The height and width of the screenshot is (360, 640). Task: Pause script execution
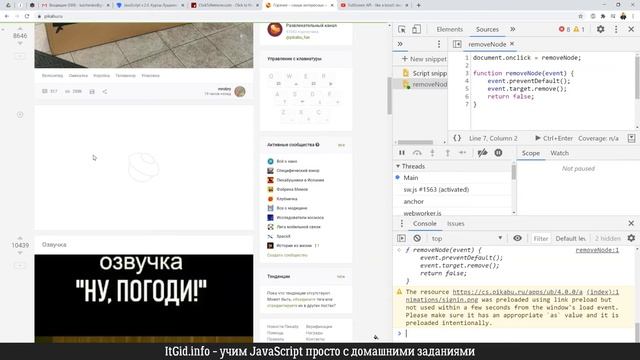click(x=402, y=153)
